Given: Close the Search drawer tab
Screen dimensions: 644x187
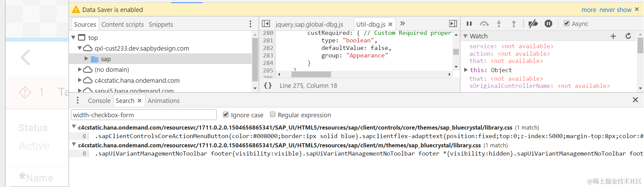Looking at the screenshot, I should [140, 101].
